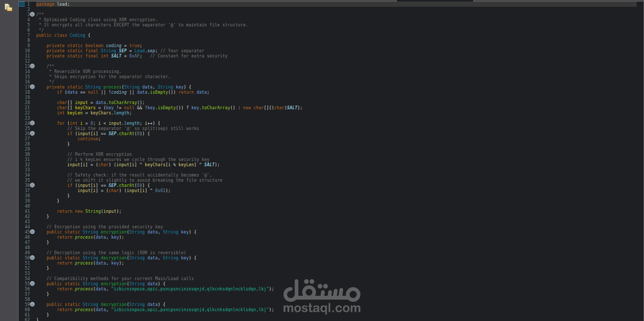This screenshot has width=644, height=321.
Task: Collapse the Javadoc comment starting at line 13
Action: click(x=32, y=66)
